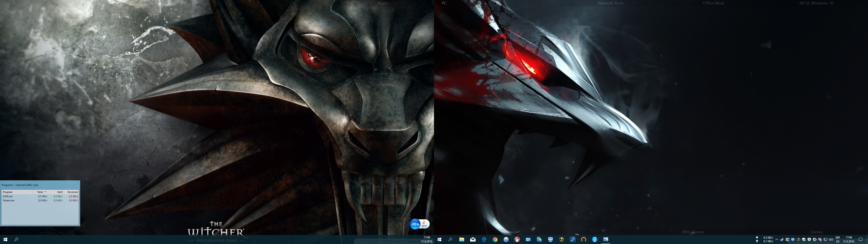Open File Explorer on the right taskbar
The height and width of the screenshot is (244, 868).
[x=462, y=240]
